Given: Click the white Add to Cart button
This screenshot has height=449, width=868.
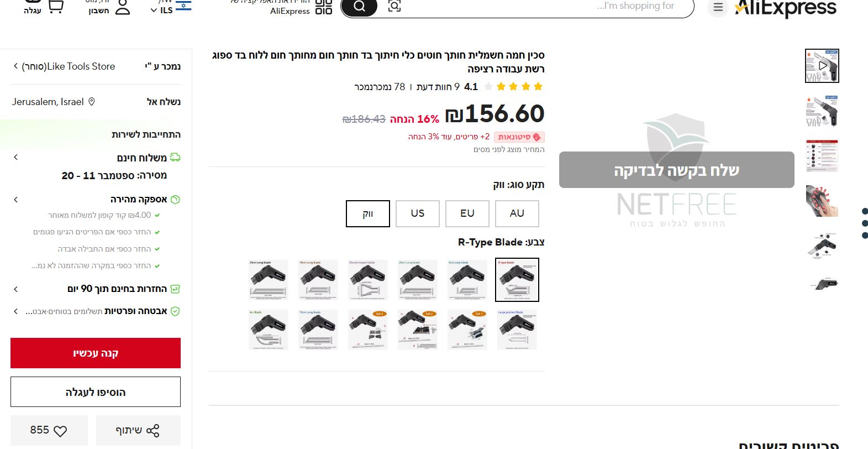Looking at the screenshot, I should click(x=96, y=392).
